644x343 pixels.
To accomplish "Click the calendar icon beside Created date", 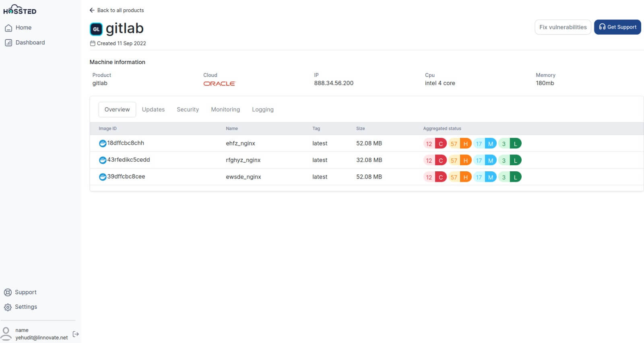I will [93, 44].
